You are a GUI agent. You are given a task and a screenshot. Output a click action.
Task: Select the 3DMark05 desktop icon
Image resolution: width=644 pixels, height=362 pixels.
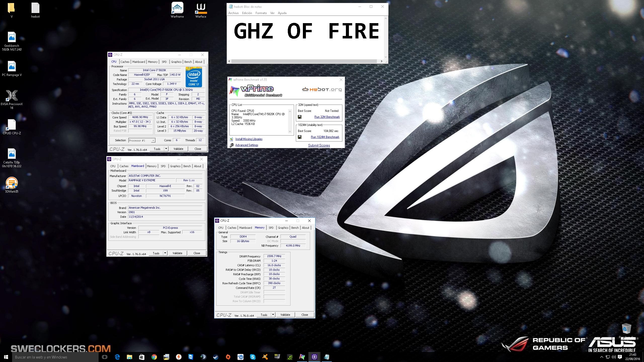[12, 185]
